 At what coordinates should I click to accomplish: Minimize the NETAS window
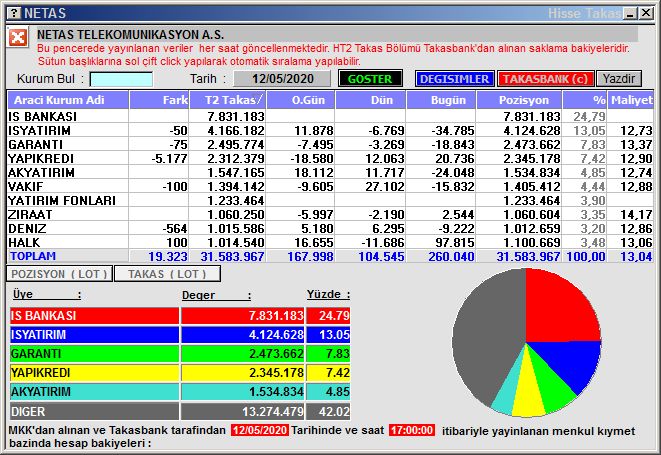[x=631, y=13]
